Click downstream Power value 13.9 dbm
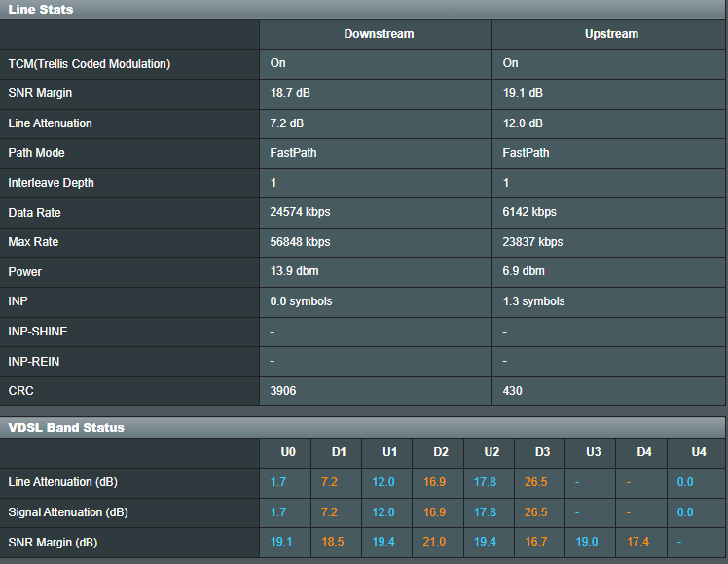 coord(292,272)
